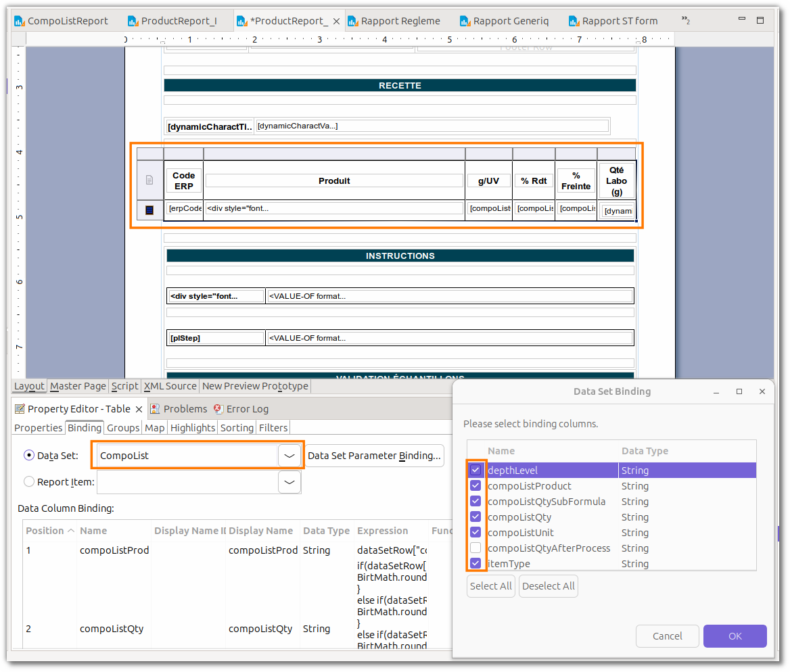Open the CompoListReport editor tab
Image resolution: width=790 pixels, height=672 pixels.
[x=62, y=21]
